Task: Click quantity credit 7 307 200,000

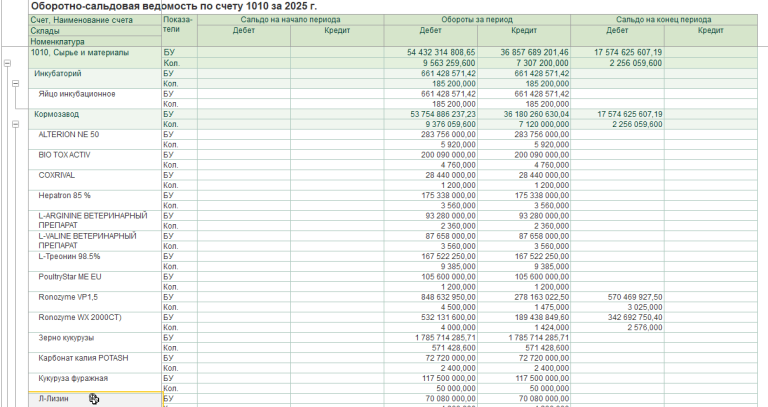Action: pyautogui.click(x=544, y=63)
